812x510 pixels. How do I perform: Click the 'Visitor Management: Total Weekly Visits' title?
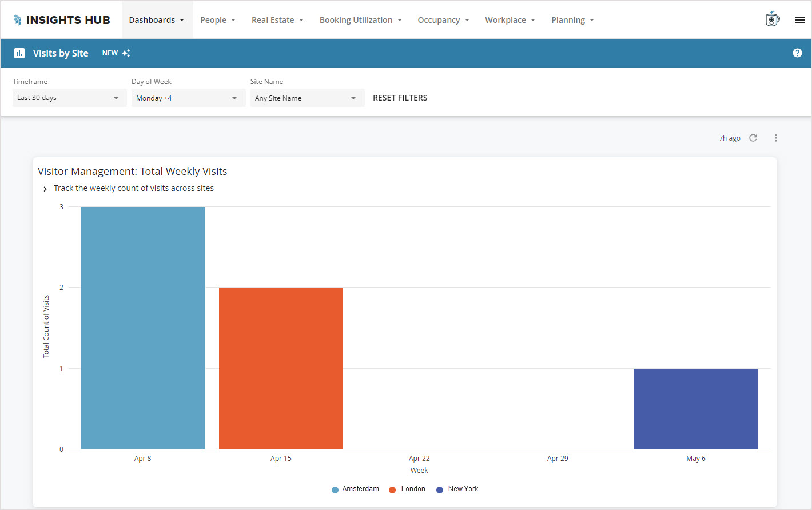pos(133,172)
